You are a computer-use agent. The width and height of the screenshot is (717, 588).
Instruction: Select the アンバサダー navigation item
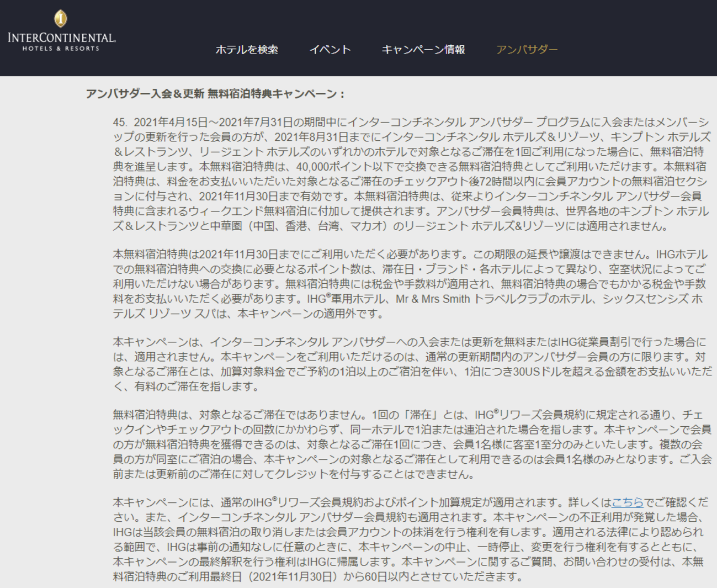(x=527, y=50)
